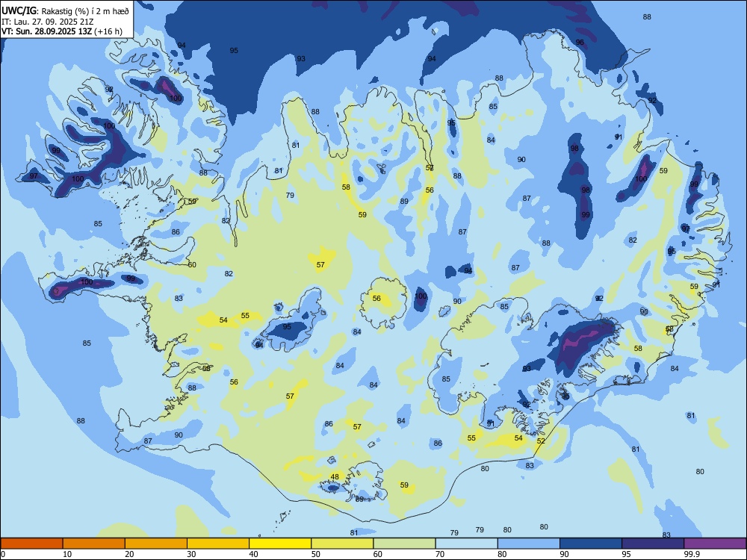Click the 'IT: Lau. 27. 09. 2025 21Z' line

tap(47, 22)
